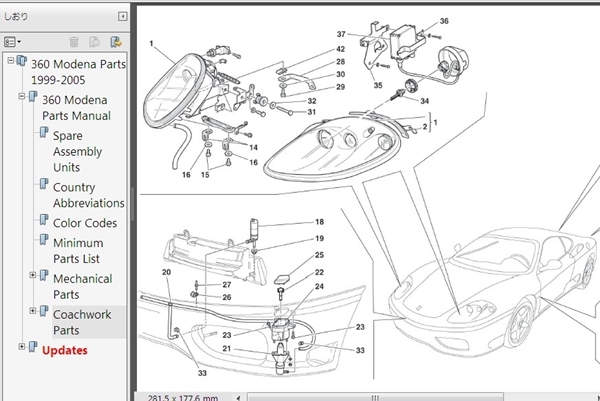Click the horizontal scrollbar left arrow

(238, 398)
